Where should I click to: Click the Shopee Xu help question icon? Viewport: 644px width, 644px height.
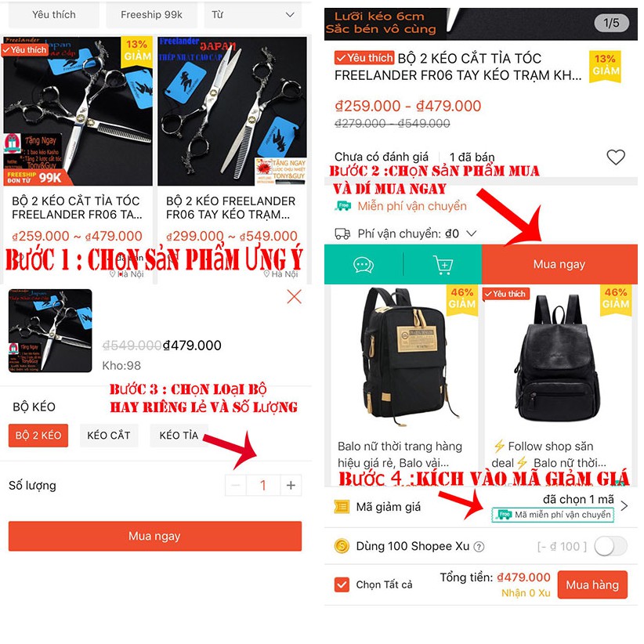[479, 547]
